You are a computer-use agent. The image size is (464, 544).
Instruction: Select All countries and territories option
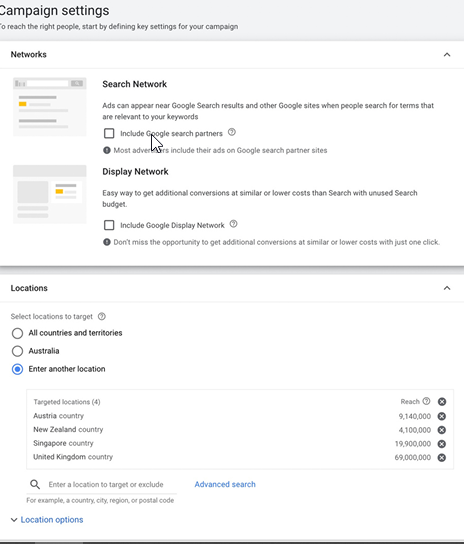(17, 333)
